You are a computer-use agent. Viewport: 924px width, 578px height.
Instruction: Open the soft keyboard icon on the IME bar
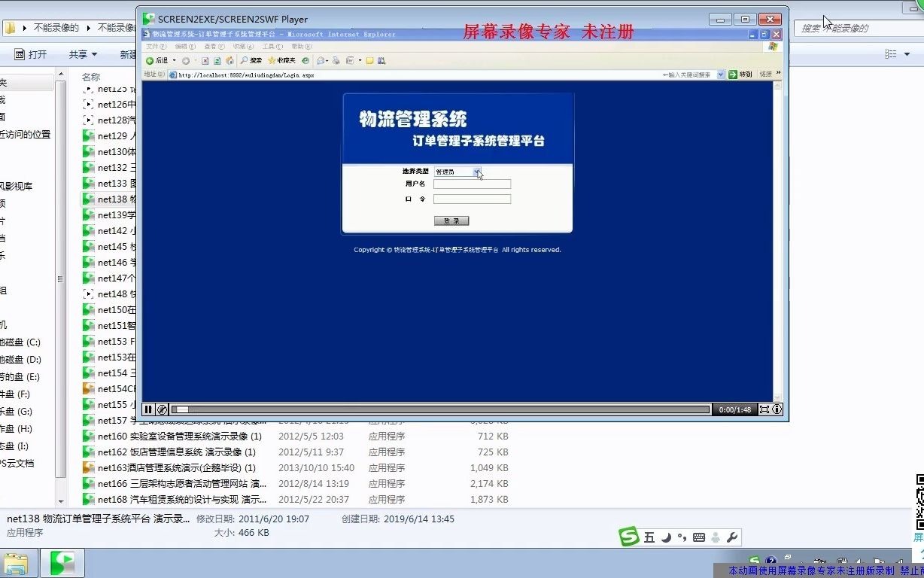[x=698, y=537]
